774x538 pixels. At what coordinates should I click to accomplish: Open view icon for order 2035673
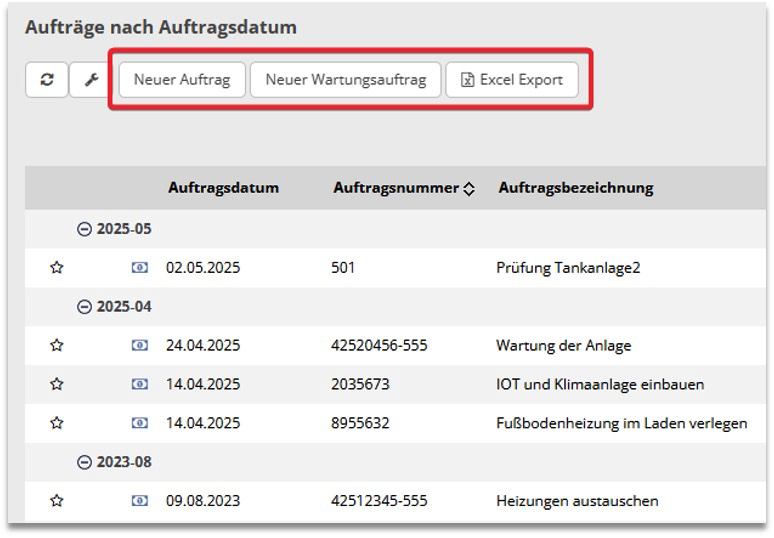coord(140,384)
